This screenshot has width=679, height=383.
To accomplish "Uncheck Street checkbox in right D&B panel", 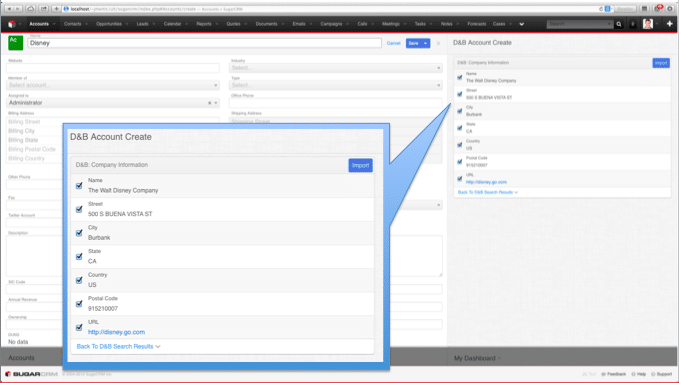I will point(459,94).
